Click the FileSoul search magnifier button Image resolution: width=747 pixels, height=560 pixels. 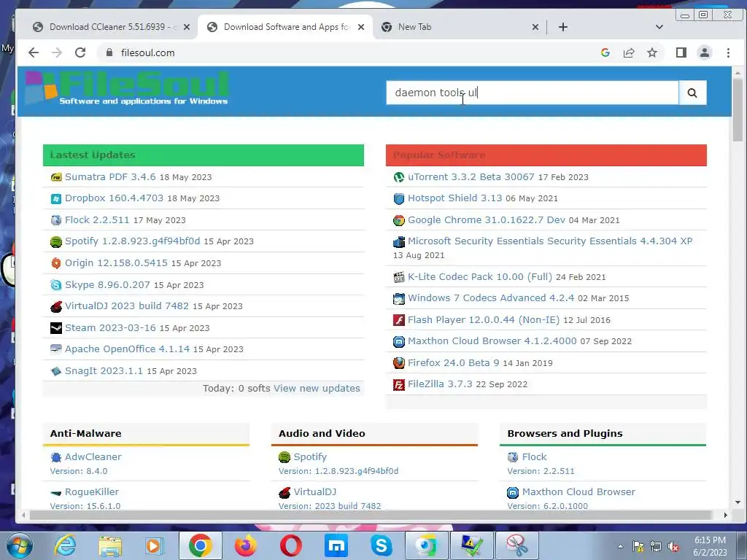pyautogui.click(x=692, y=93)
